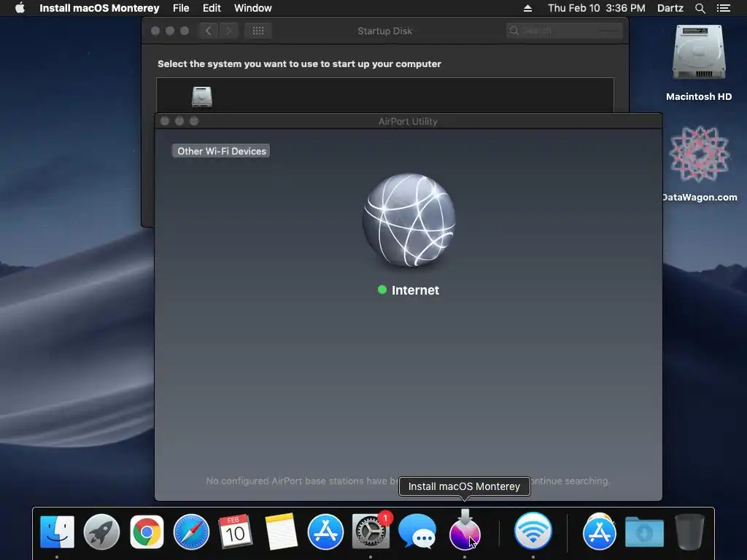Go forward in Startup Disk window
The width and height of the screenshot is (747, 560).
coord(228,31)
